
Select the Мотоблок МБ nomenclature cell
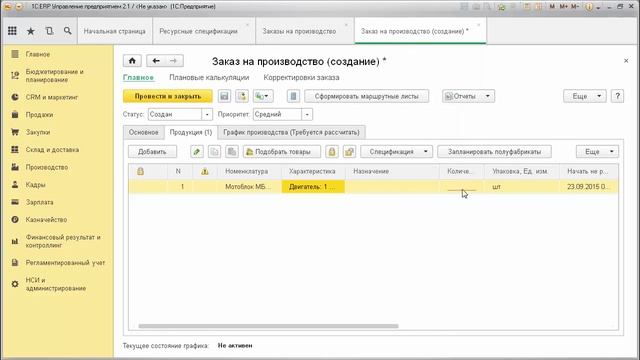click(249, 187)
